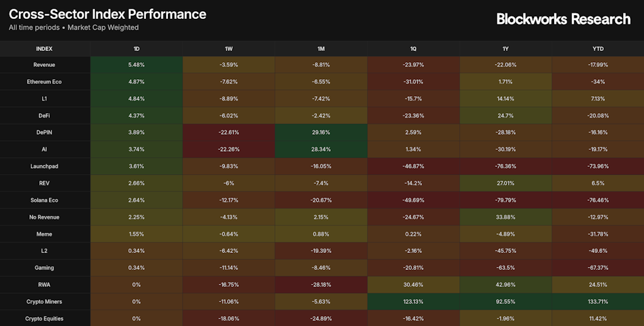Click the Crypto Equities row label
644x326 pixels.
[44, 318]
